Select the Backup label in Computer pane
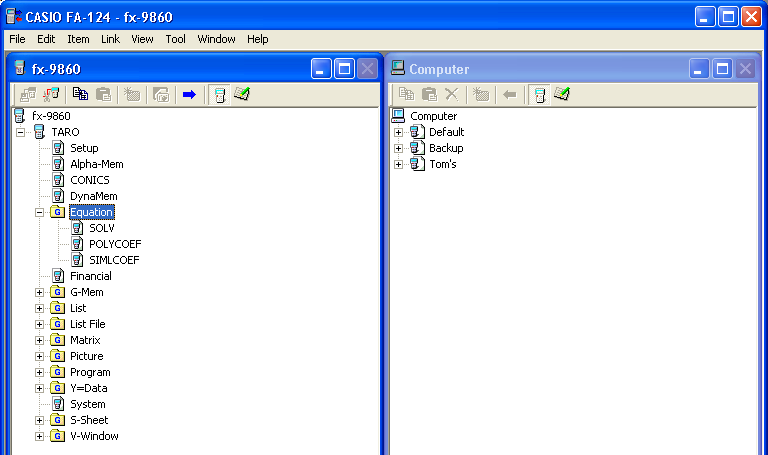The height and width of the screenshot is (455, 768). click(x=446, y=148)
